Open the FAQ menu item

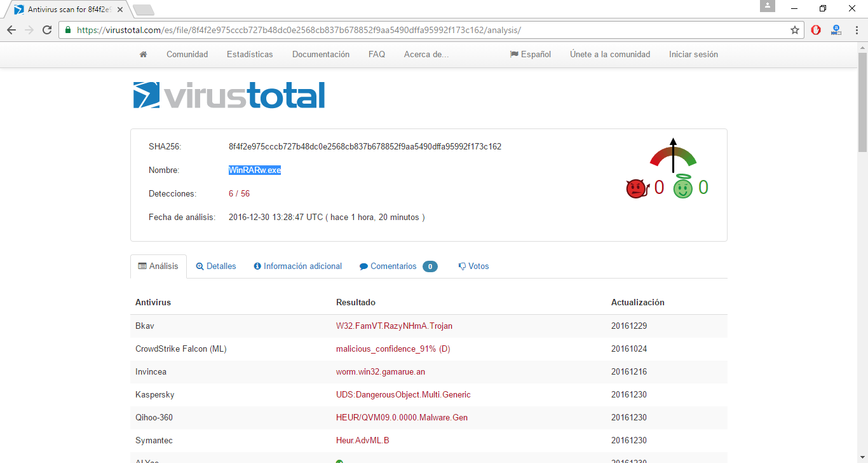377,55
